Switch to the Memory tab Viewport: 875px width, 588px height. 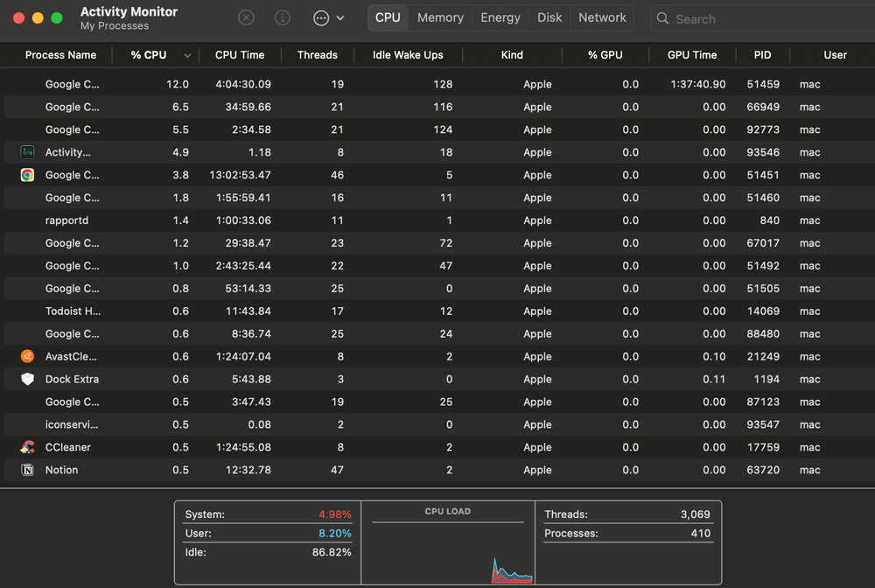[x=440, y=17]
